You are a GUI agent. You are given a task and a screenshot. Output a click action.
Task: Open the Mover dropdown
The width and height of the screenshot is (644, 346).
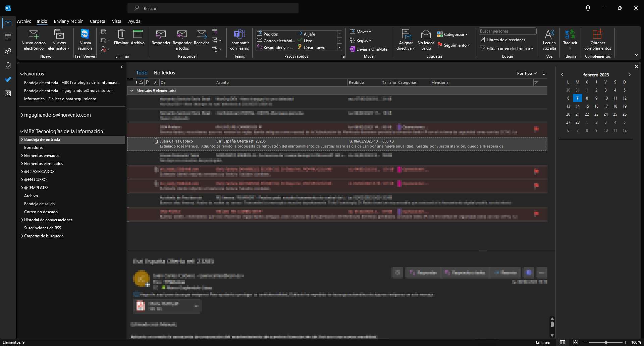tap(361, 32)
